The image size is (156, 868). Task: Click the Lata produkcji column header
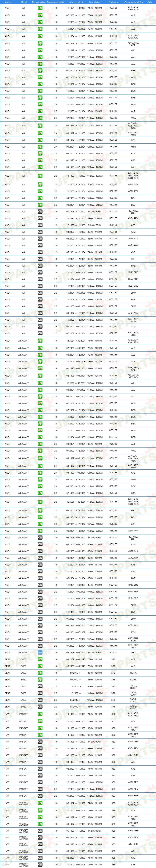(x=76, y=2)
